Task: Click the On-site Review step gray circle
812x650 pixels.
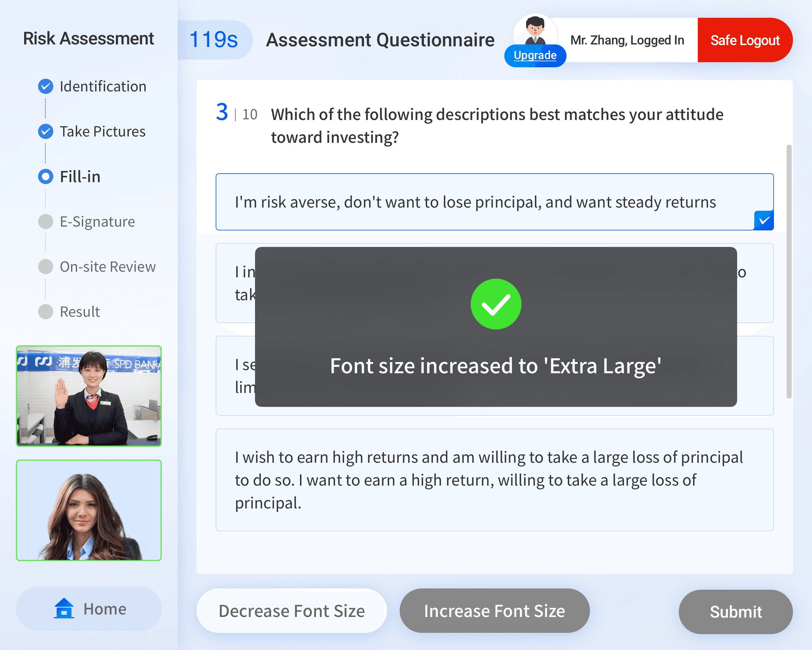Action: click(46, 267)
